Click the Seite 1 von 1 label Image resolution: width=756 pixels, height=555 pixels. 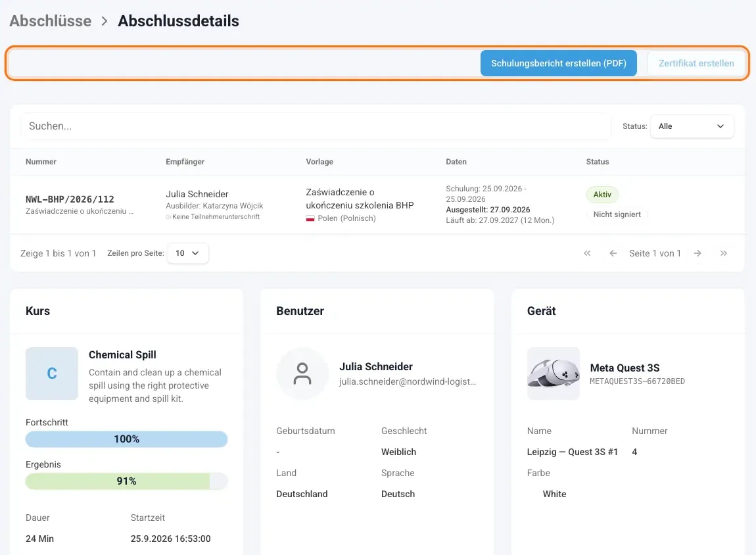655,253
